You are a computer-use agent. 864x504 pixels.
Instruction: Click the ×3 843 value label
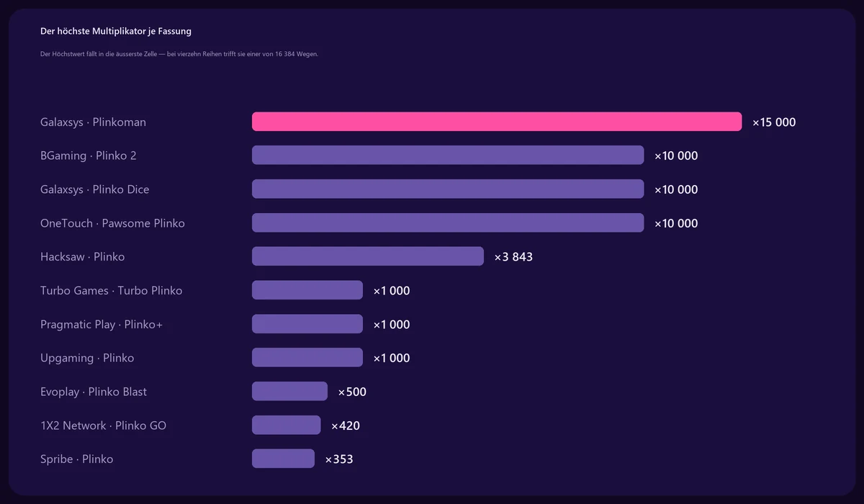[513, 257]
